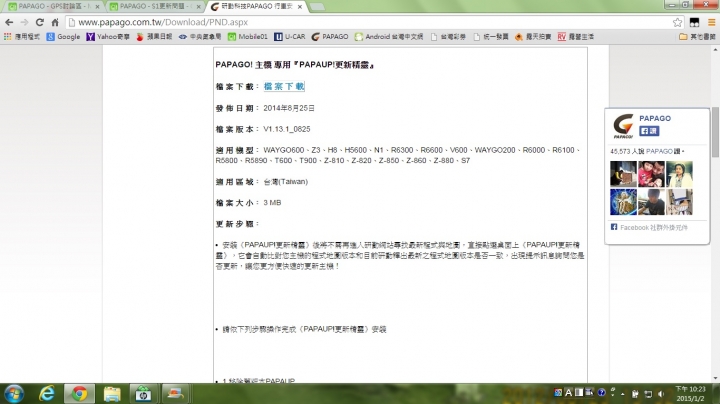Open the Google bookmark
The height and width of the screenshot is (404, 720).
pyautogui.click(x=63, y=37)
